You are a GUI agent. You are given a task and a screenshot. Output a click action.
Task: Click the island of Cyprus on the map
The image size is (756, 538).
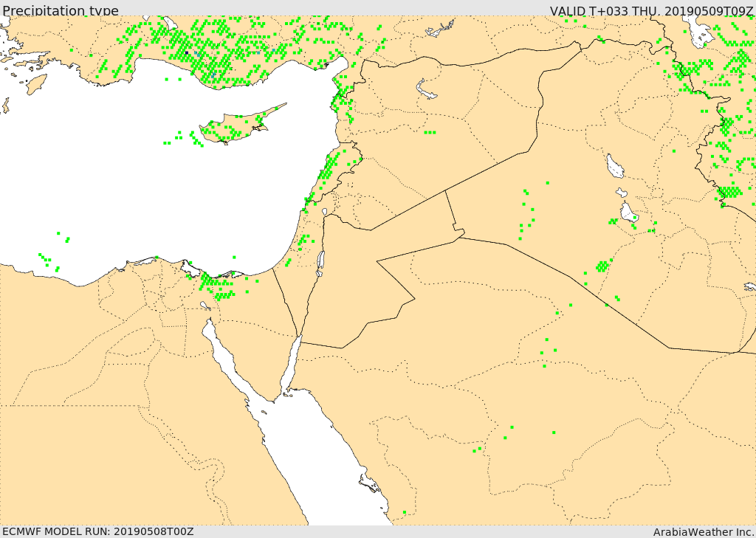(x=238, y=125)
